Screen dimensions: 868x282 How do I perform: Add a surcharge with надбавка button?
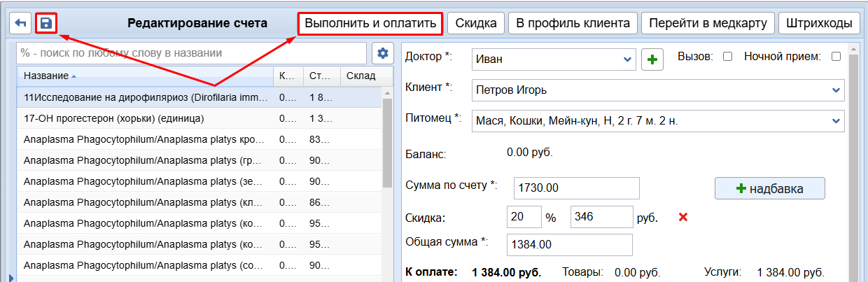pyautogui.click(x=769, y=188)
